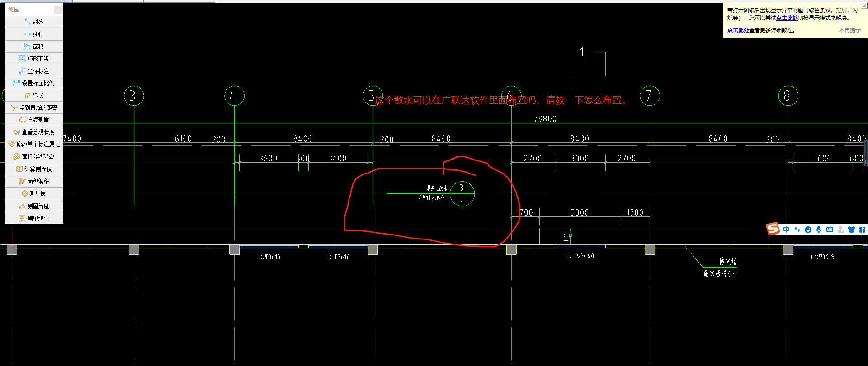This screenshot has width=868, height=366.
Task: Close the yellow display-issue notification
Action: pyautogui.click(x=864, y=5)
